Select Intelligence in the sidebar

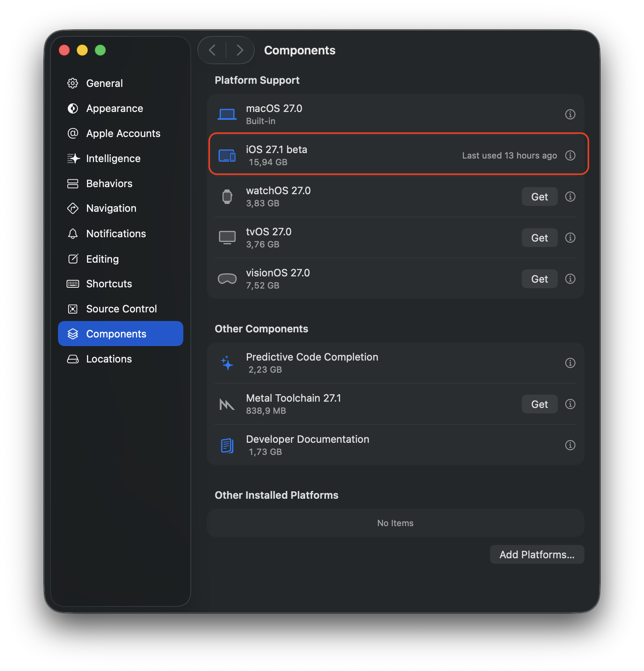tap(121, 159)
